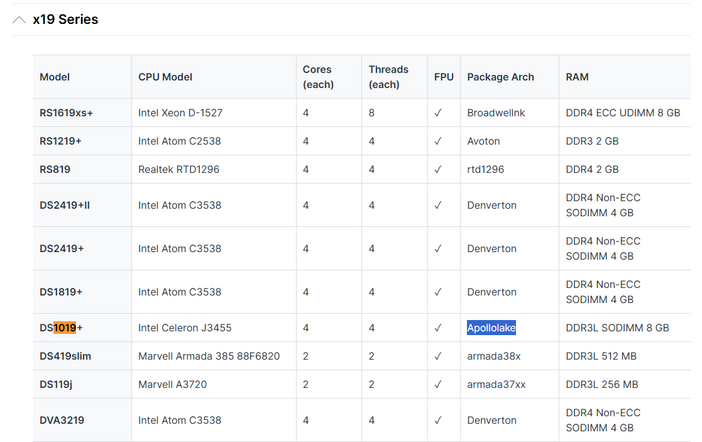Click the FPU checkmark for DS1019+
Screen dimensions: 702x442
tap(438, 328)
